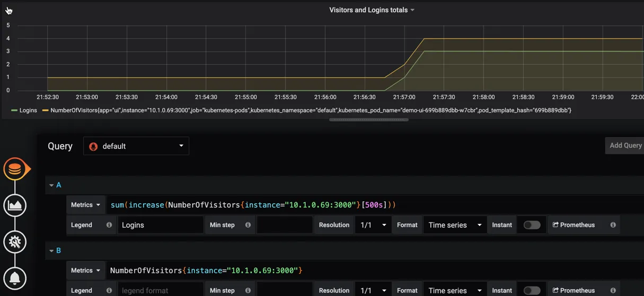The image size is (644, 296).
Task: Click the Legend field containing Logins
Action: click(x=161, y=225)
